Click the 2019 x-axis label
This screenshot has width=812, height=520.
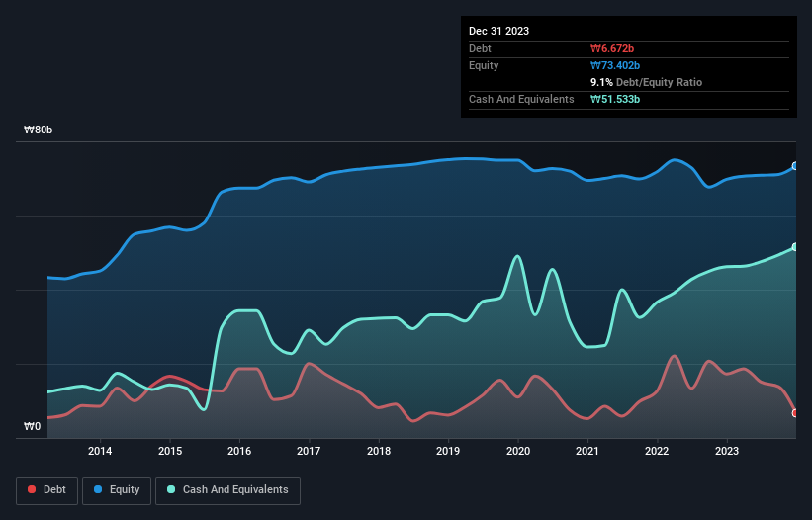click(x=448, y=451)
